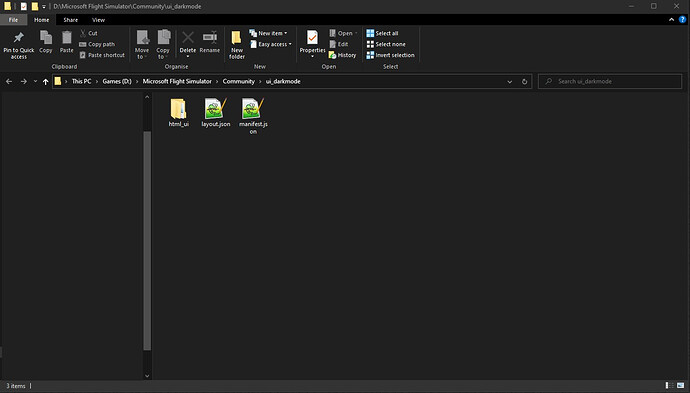This screenshot has height=393, width=690.
Task: Click Community breadcrumb
Action: [x=239, y=81]
